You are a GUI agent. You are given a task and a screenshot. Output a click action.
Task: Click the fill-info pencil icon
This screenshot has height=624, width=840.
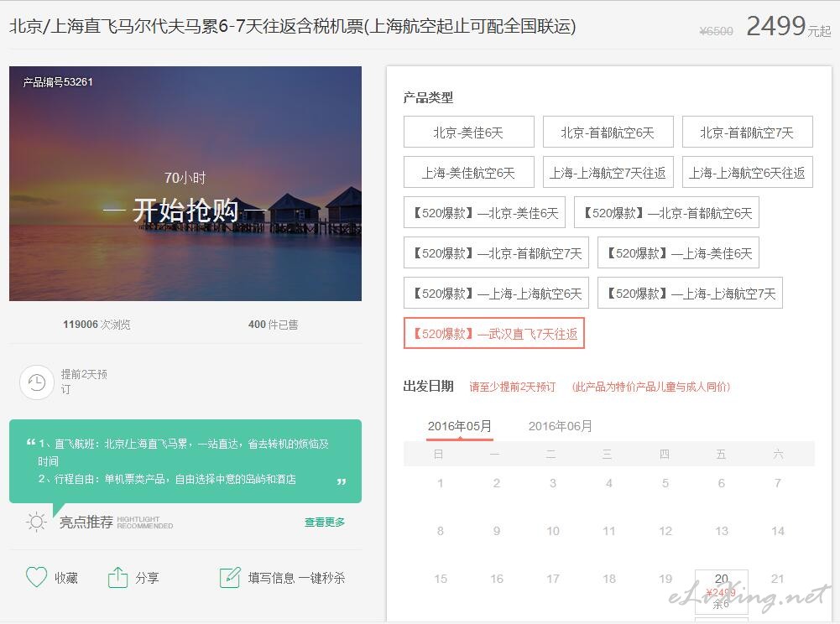pos(230,577)
